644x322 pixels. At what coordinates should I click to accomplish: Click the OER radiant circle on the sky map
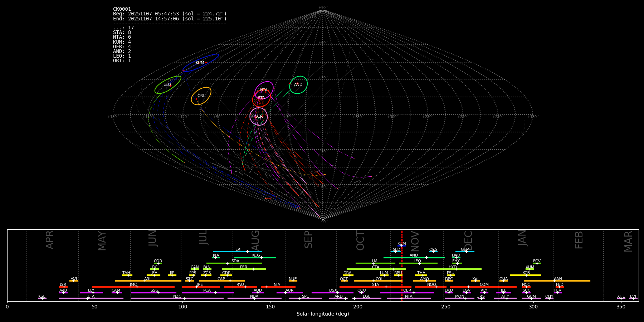click(x=258, y=117)
